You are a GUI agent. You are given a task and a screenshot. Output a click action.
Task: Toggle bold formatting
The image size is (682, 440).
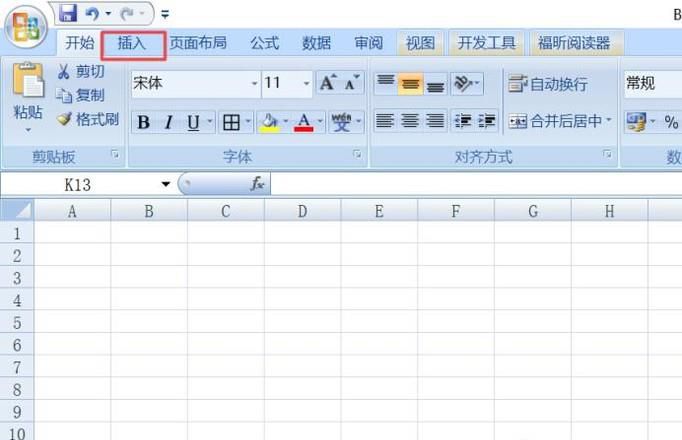coord(144,122)
